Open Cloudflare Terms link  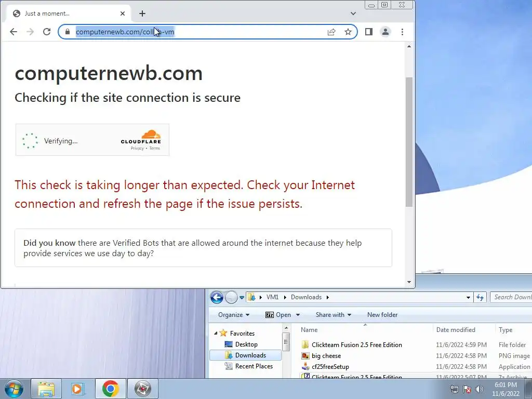click(154, 148)
